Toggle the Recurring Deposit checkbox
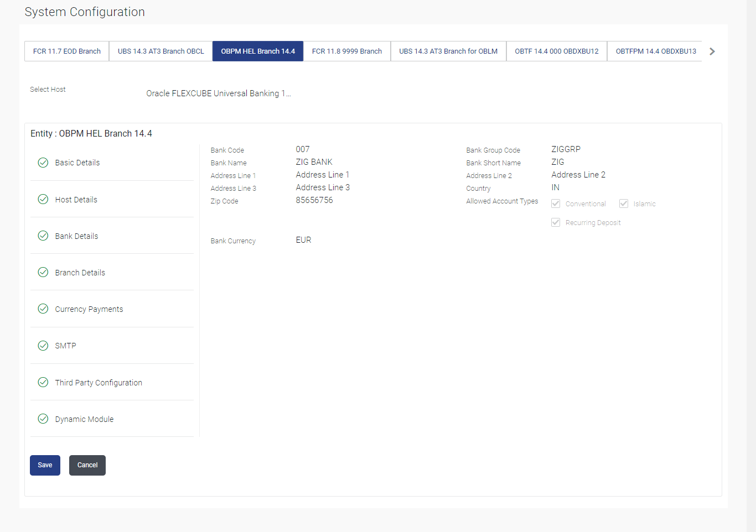The height and width of the screenshot is (532, 756). click(x=556, y=222)
